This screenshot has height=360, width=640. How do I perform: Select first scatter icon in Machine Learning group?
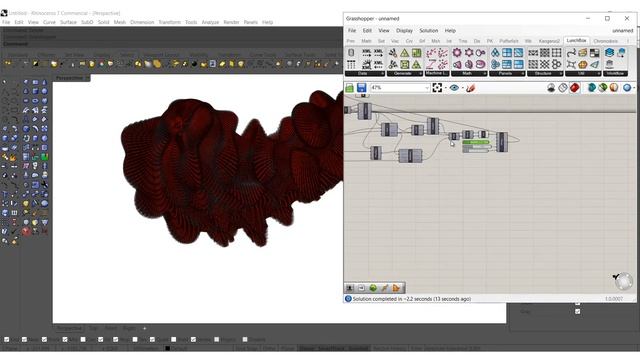pyautogui.click(x=431, y=53)
